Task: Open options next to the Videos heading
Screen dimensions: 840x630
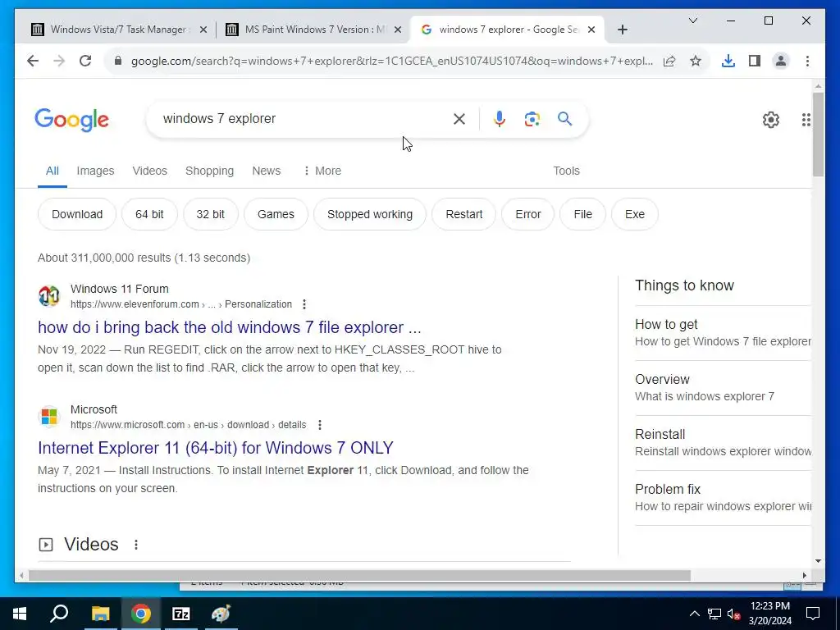Action: pyautogui.click(x=136, y=545)
